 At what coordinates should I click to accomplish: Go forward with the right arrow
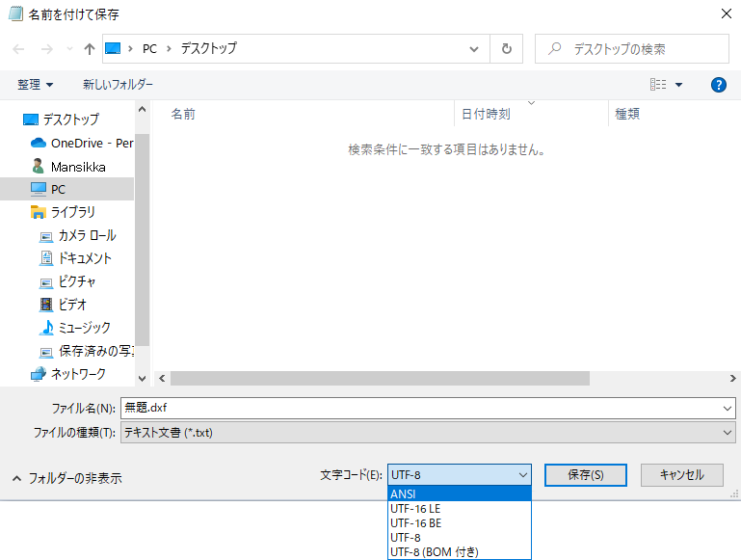pyautogui.click(x=47, y=49)
